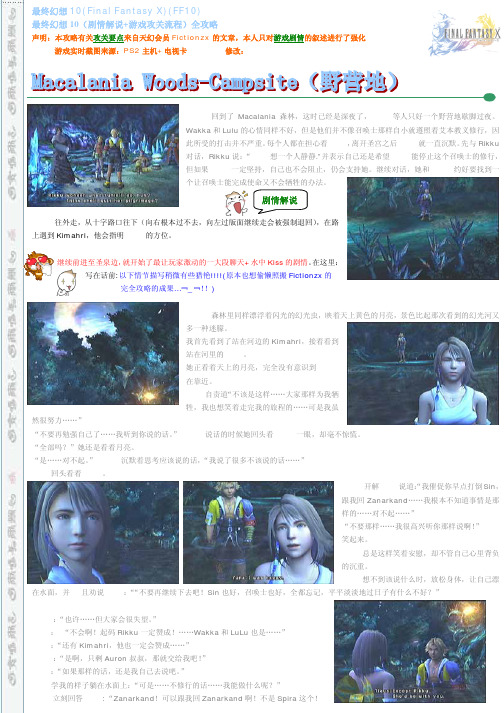Image resolution: width=504 pixels, height=713 pixels.
Task: Click the red line starting 继续前进至圣泉边
Action: click(183, 262)
